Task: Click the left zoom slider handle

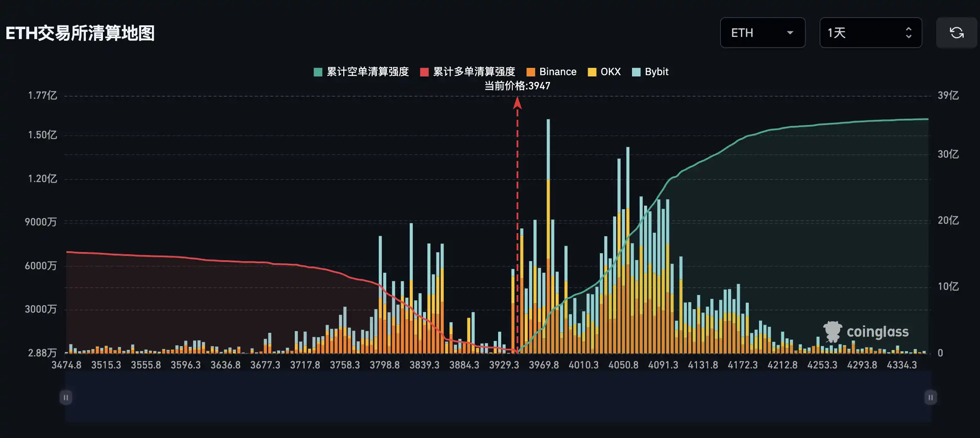Action: tap(66, 397)
